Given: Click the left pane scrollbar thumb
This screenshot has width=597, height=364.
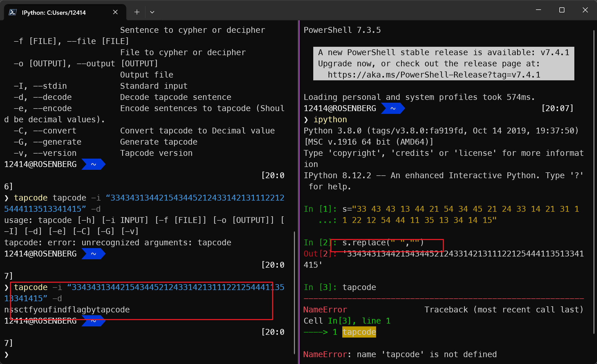Looking at the screenshot, I should coord(294,292).
